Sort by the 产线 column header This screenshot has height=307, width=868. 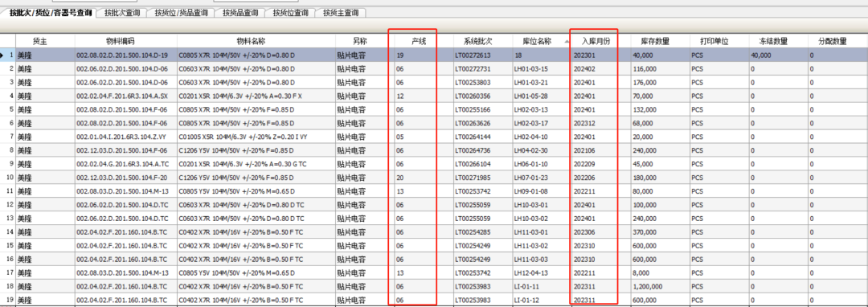[419, 41]
